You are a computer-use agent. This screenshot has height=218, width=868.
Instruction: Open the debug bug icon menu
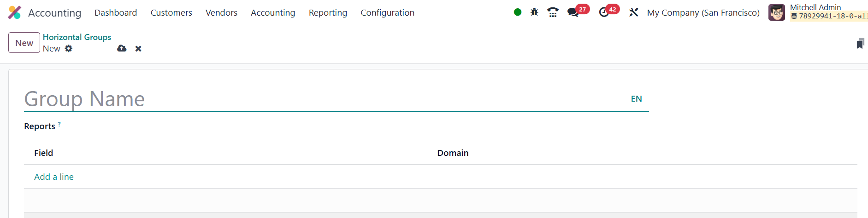[534, 12]
